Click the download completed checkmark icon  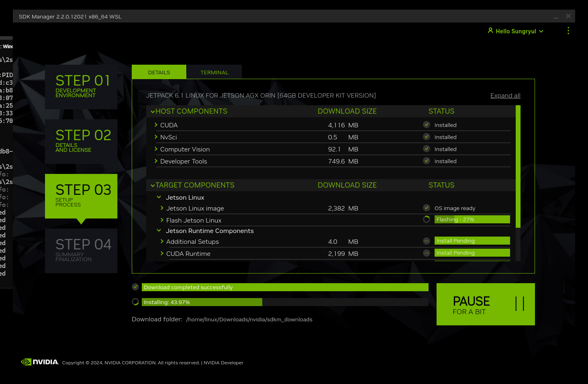point(135,287)
